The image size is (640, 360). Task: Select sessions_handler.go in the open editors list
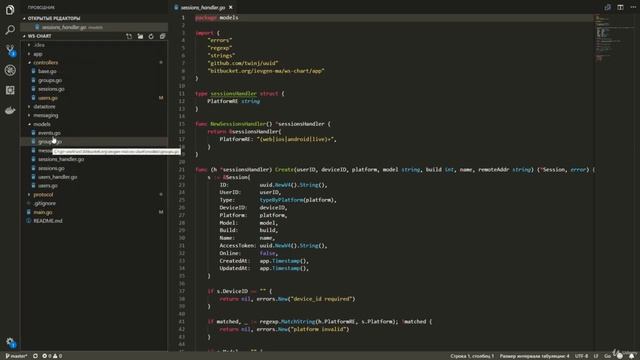94,27
